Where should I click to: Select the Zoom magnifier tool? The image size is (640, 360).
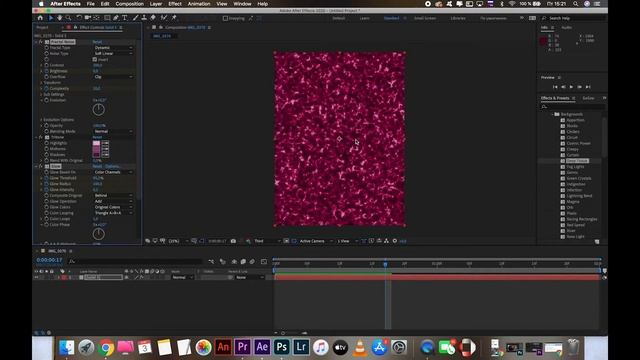68,18
